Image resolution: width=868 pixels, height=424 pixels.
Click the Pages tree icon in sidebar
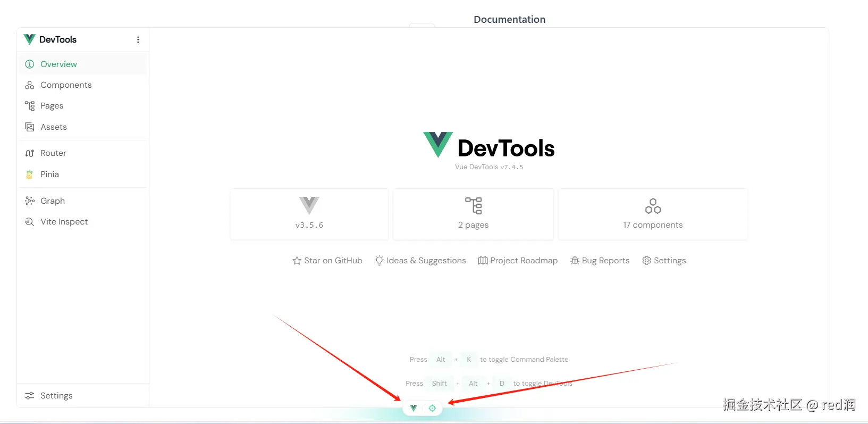(30, 106)
